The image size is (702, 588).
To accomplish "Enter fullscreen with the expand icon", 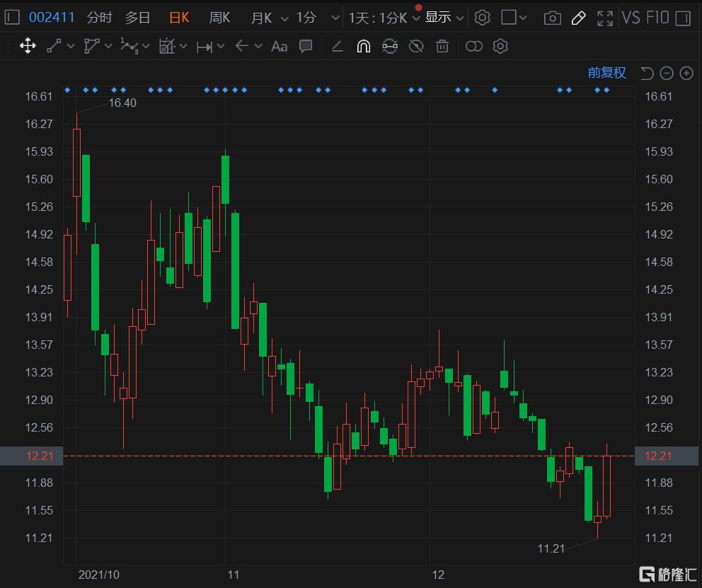I will 605,18.
